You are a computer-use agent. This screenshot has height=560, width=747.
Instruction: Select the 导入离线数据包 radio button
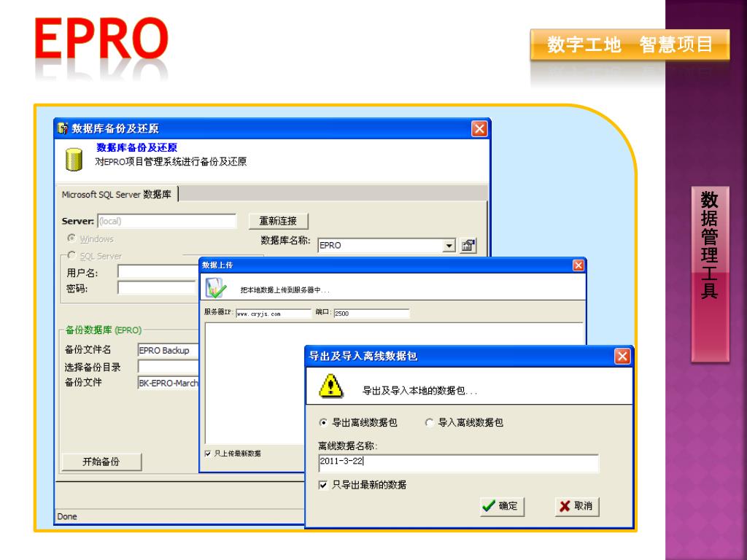(429, 422)
